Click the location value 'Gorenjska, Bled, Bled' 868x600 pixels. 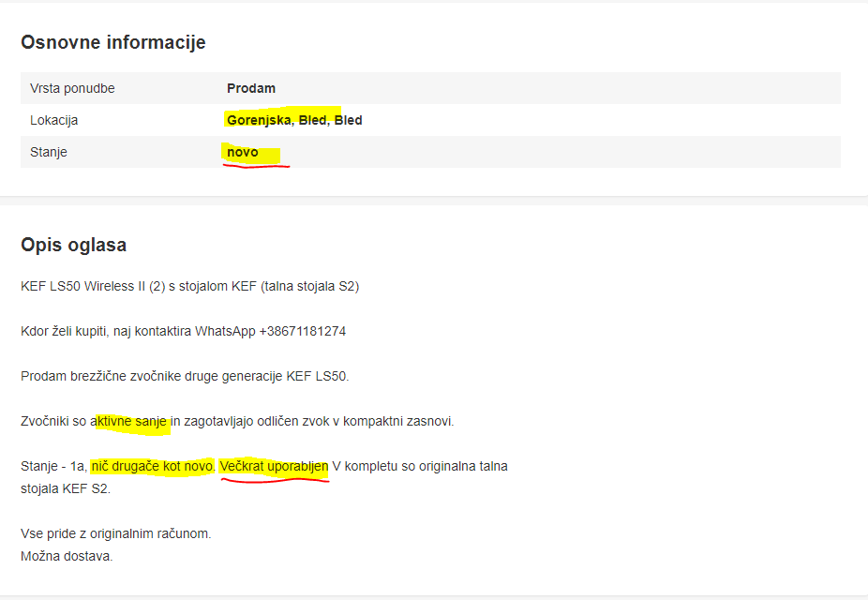(x=294, y=120)
